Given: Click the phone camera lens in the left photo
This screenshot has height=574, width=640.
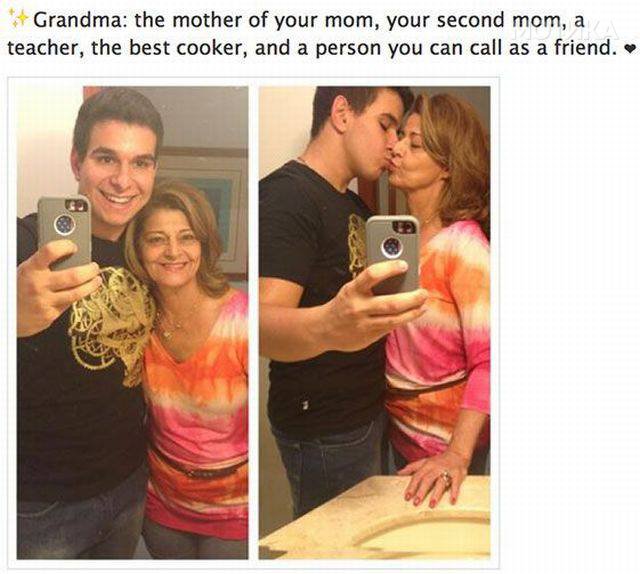Looking at the screenshot, I should (x=65, y=225).
